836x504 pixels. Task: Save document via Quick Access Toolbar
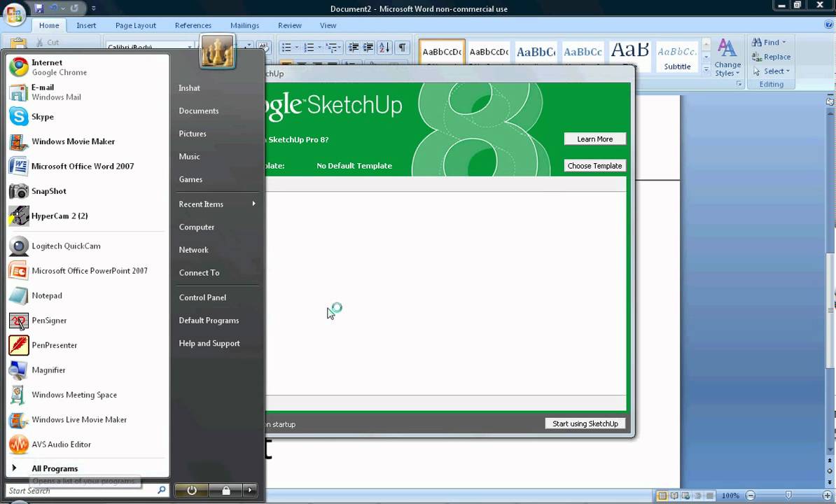(x=39, y=8)
